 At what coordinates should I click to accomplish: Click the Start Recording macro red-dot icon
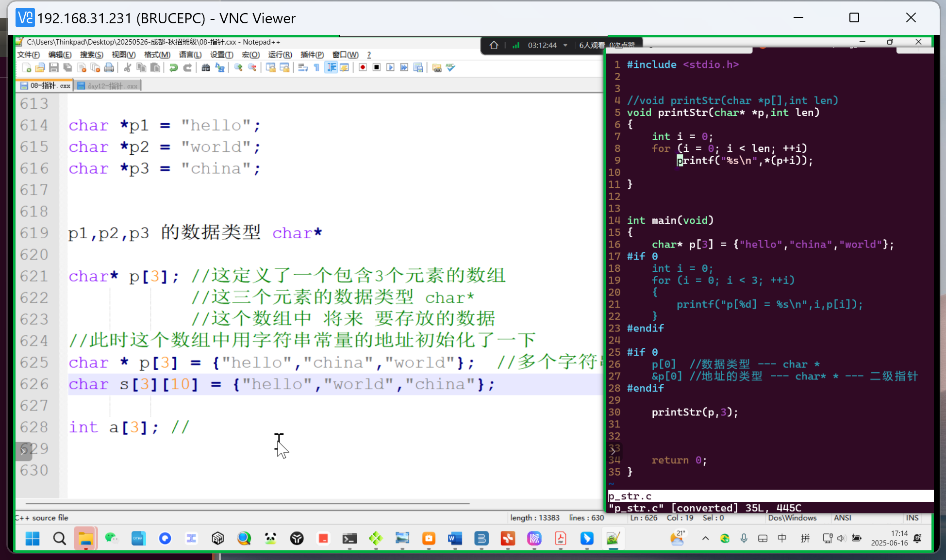363,67
